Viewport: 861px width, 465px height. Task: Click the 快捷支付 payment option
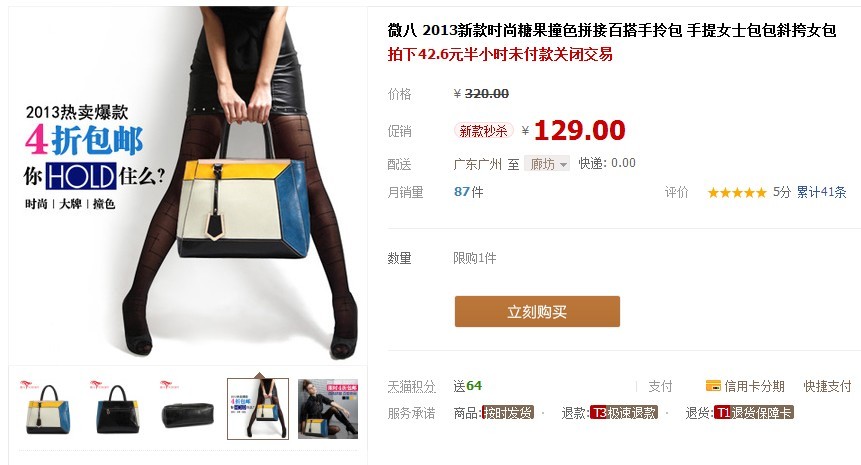(x=827, y=386)
